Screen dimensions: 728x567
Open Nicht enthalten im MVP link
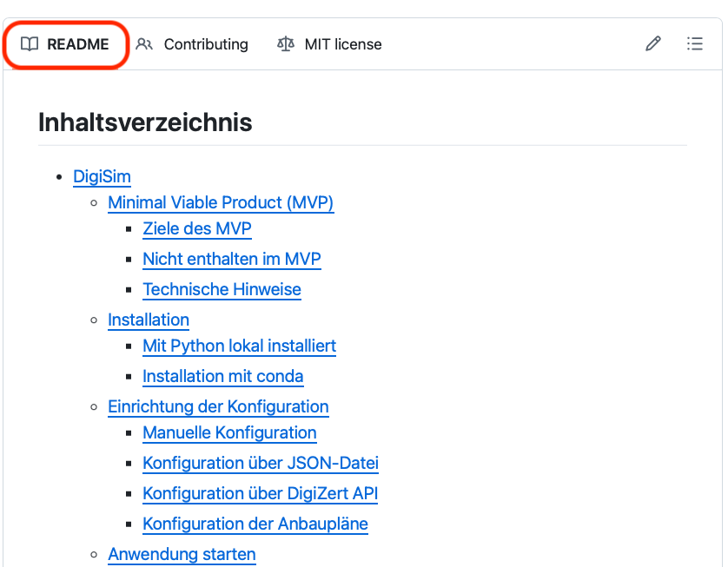pyautogui.click(x=232, y=260)
